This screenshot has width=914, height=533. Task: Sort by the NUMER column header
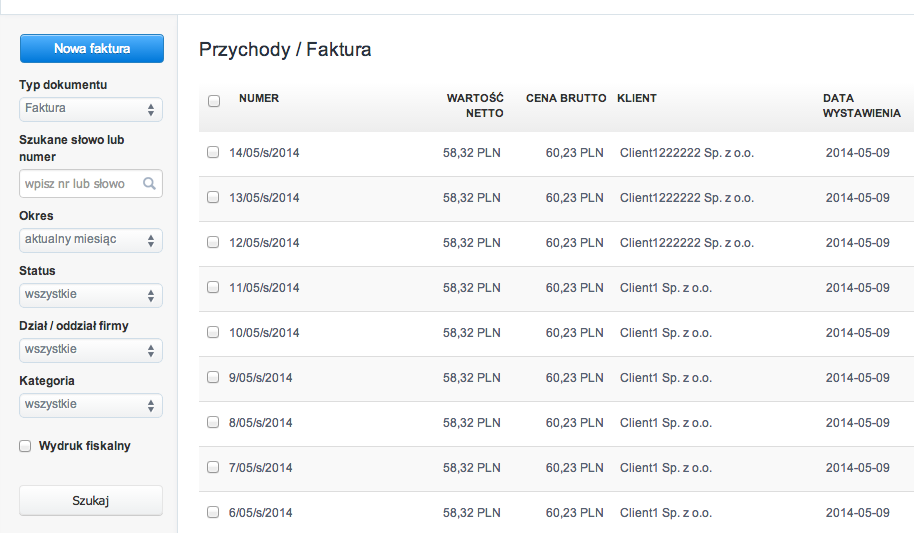pyautogui.click(x=259, y=99)
